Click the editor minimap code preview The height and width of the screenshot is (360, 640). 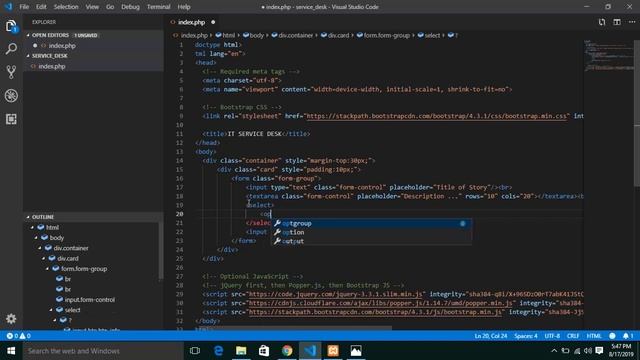click(x=608, y=55)
